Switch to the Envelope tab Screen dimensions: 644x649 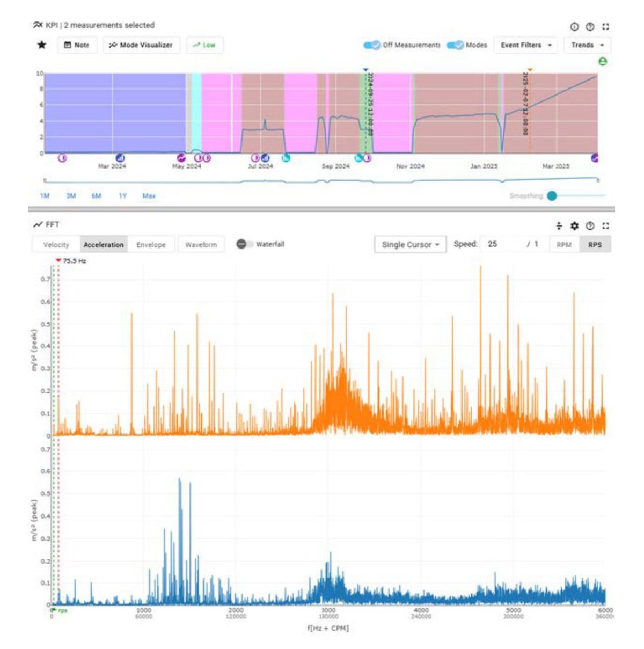click(151, 245)
